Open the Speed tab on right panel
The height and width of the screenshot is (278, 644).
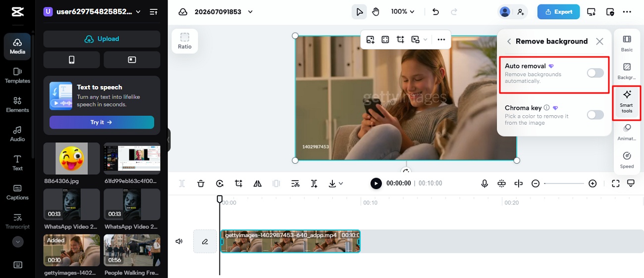[627, 160]
